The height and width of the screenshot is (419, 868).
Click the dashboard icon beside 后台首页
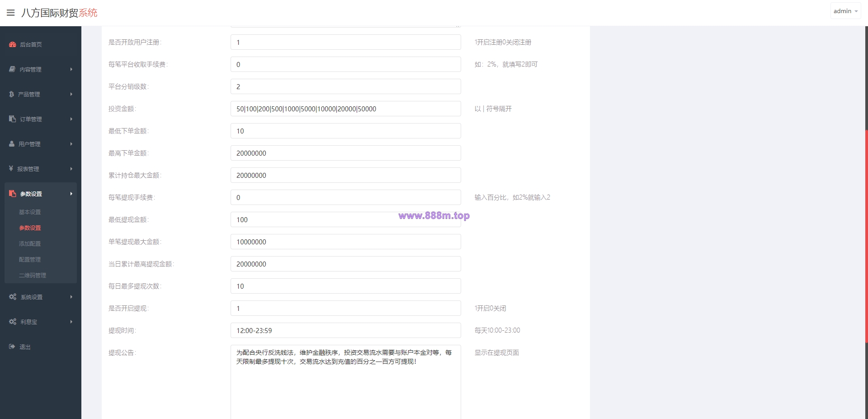[x=13, y=44]
